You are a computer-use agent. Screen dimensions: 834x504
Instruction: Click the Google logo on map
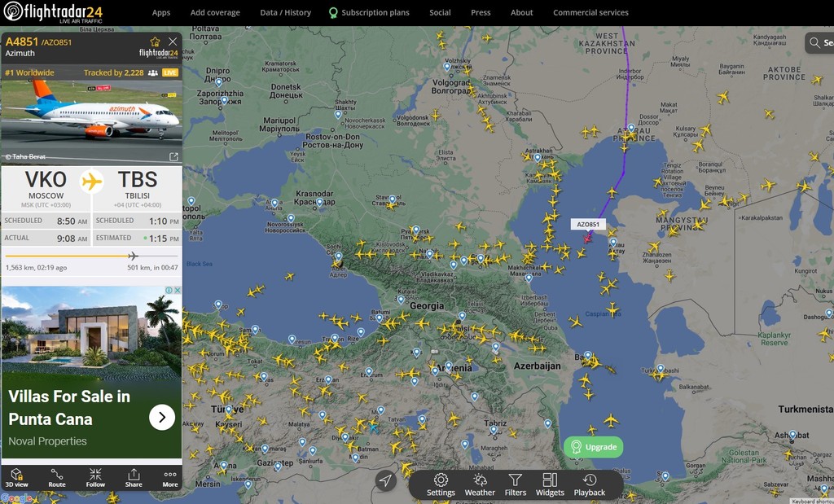tap(17, 498)
